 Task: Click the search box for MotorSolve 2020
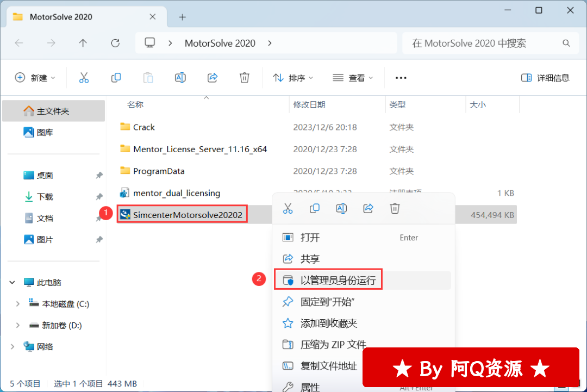(x=490, y=43)
